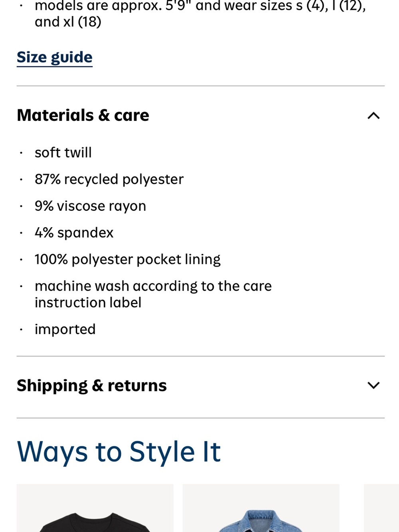Tap the Shipping & returns heading text
The image size is (399, 532).
tap(92, 386)
